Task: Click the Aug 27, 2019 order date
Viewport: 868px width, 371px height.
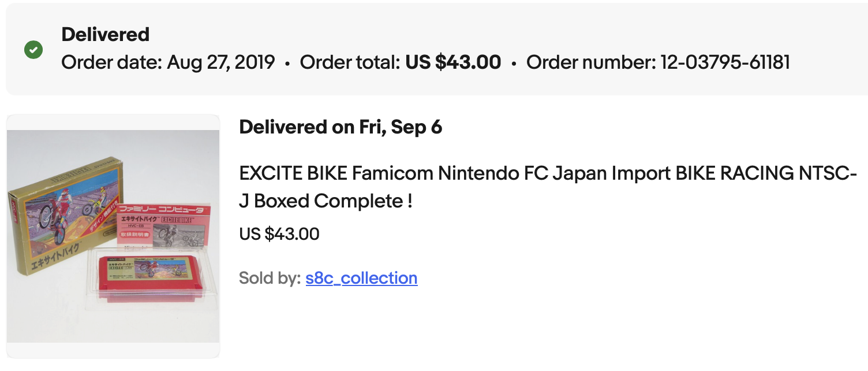Action: [x=220, y=62]
